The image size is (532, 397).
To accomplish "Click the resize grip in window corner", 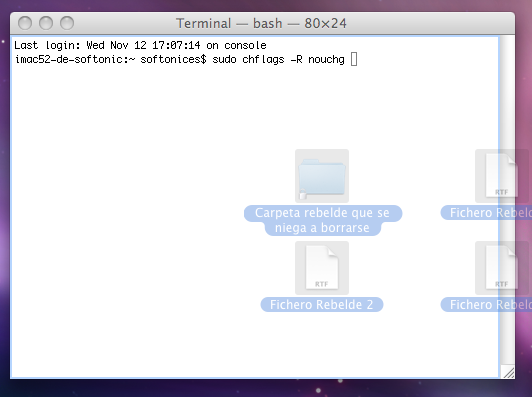I will pos(508,372).
